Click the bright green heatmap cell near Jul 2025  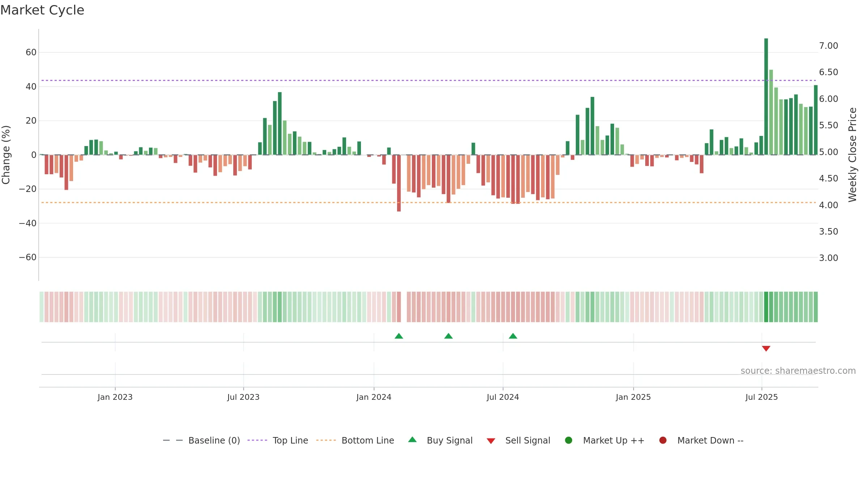(x=766, y=307)
